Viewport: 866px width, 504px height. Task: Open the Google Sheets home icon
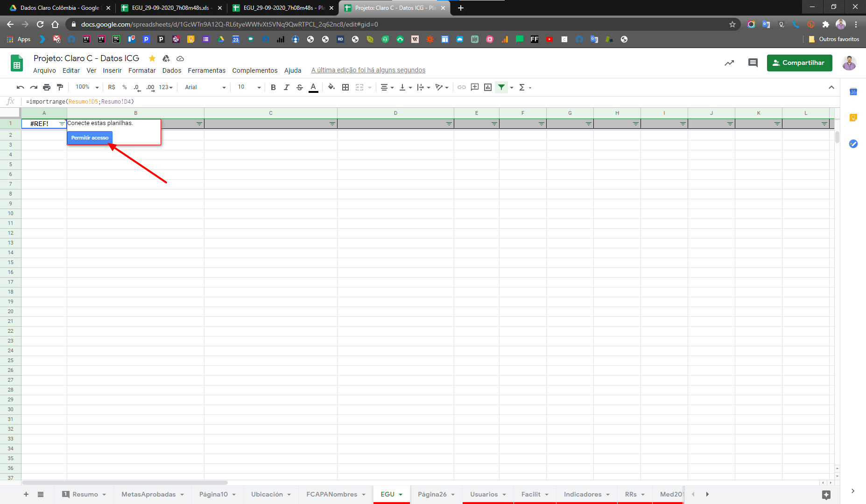point(17,63)
